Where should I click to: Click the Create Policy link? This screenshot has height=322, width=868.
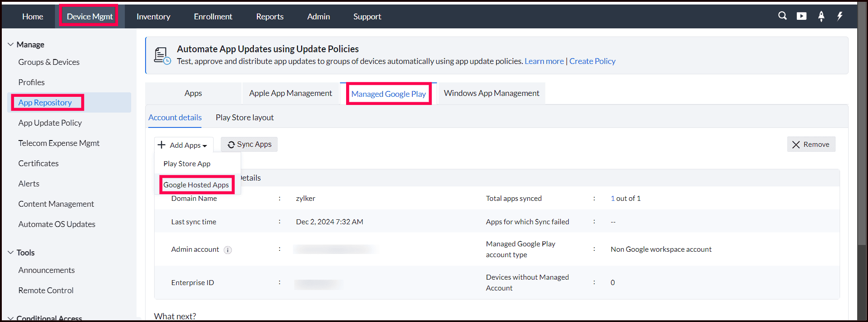(592, 61)
